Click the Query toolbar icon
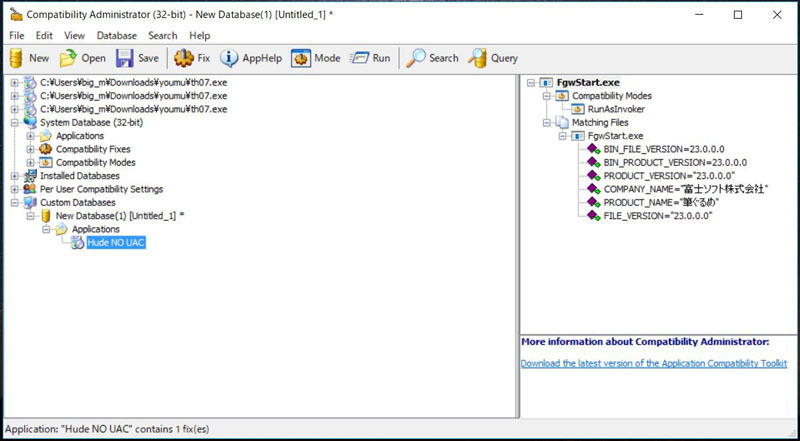The image size is (800, 441). tap(478, 58)
